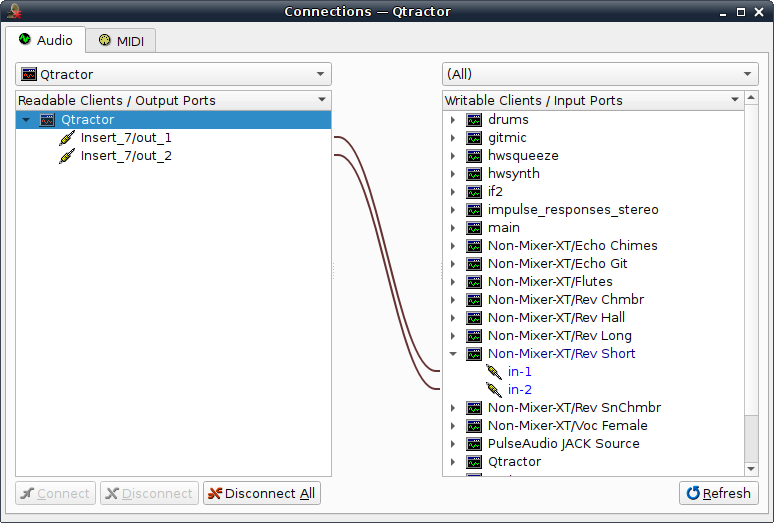Click the Rev Long client icon
774x523 pixels.
pyautogui.click(x=474, y=336)
